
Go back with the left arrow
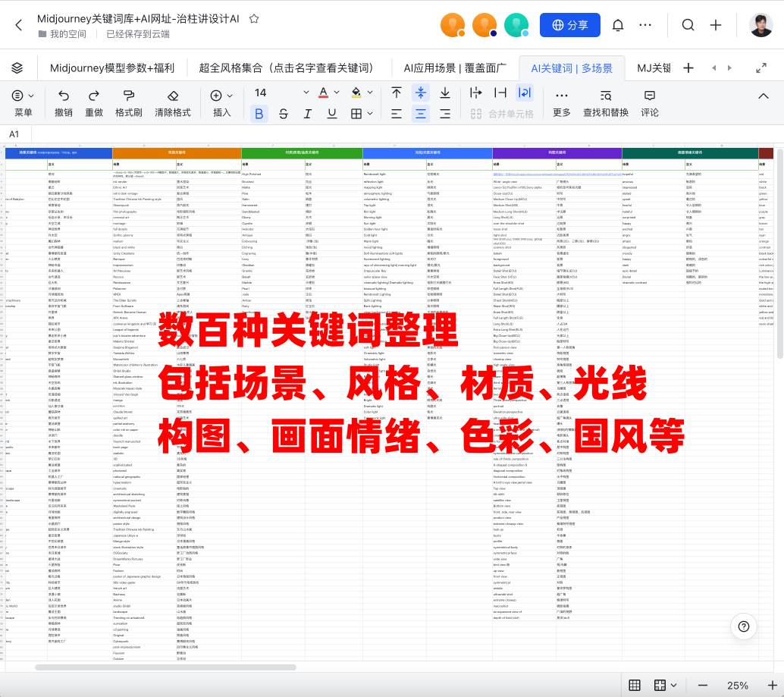19,25
